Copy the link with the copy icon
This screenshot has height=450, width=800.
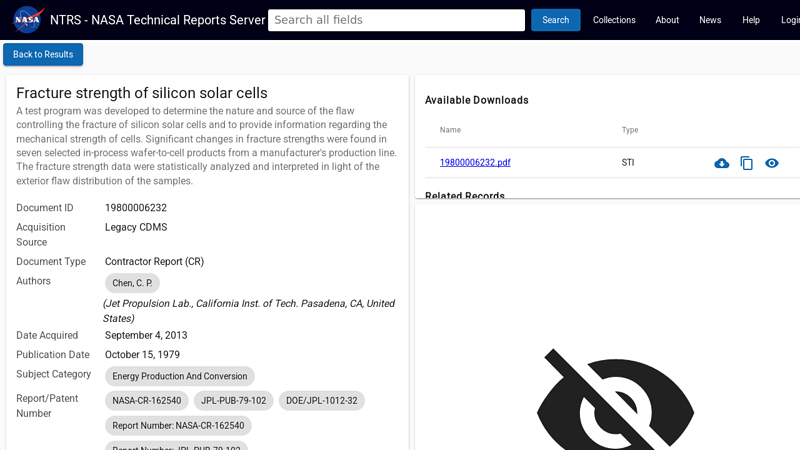pos(746,163)
